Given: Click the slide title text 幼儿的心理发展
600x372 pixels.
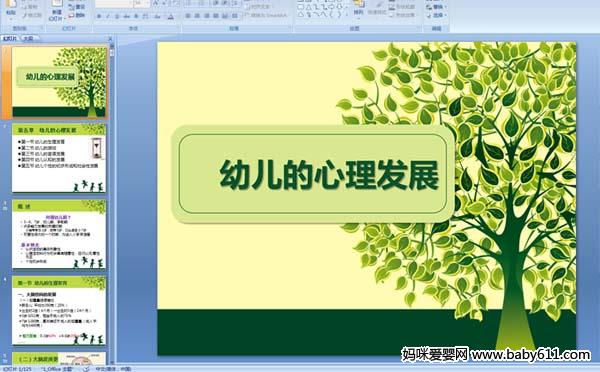Looking at the screenshot, I should (329, 175).
